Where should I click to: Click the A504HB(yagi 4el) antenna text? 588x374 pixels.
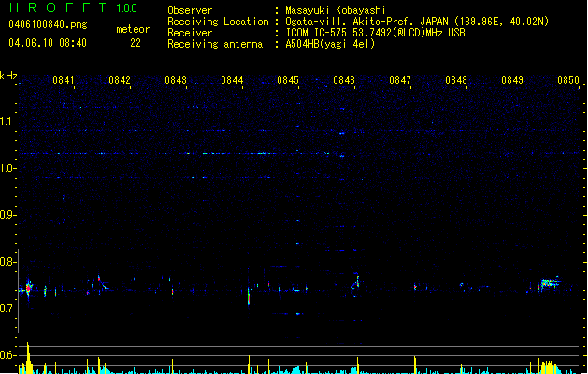tap(330, 44)
